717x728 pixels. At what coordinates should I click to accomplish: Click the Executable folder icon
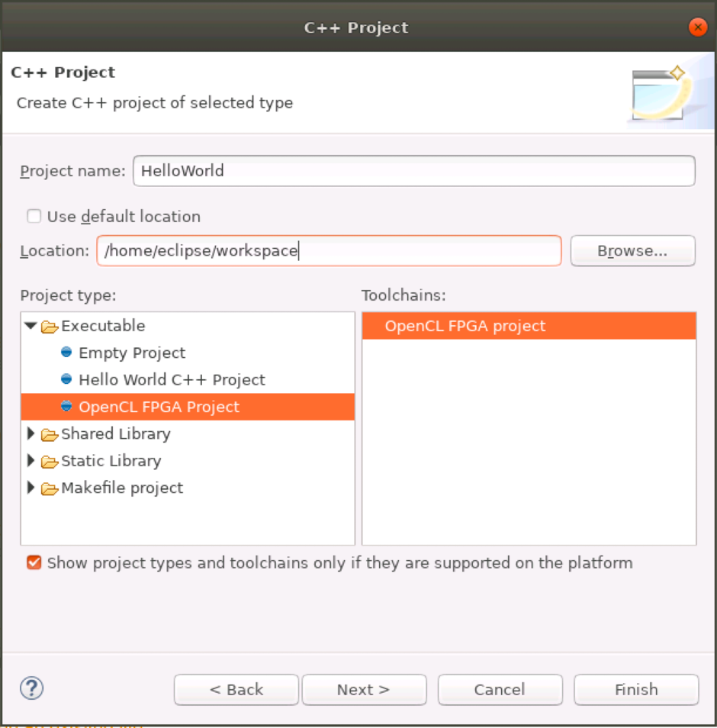tap(50, 327)
